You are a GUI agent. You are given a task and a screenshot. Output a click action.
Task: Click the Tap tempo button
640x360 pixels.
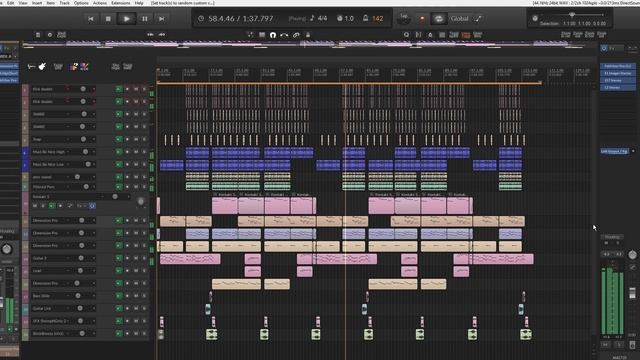click(404, 18)
